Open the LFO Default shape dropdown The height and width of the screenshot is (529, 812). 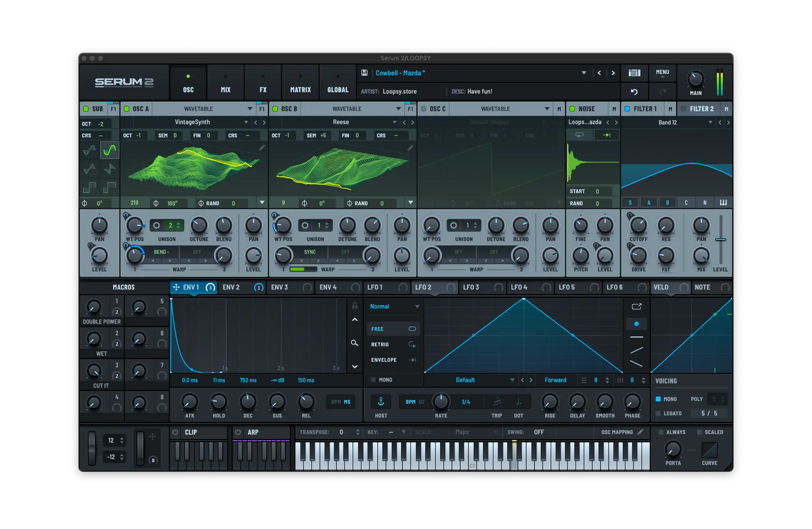(470, 380)
